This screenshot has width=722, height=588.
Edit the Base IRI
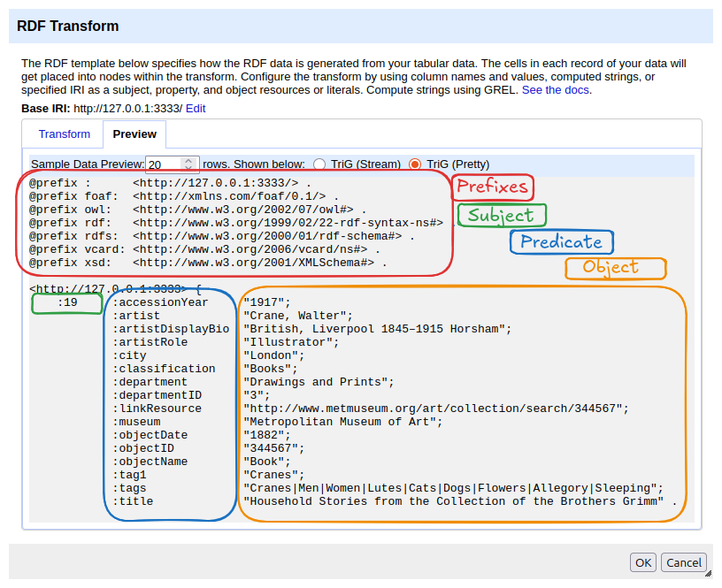[x=196, y=108]
